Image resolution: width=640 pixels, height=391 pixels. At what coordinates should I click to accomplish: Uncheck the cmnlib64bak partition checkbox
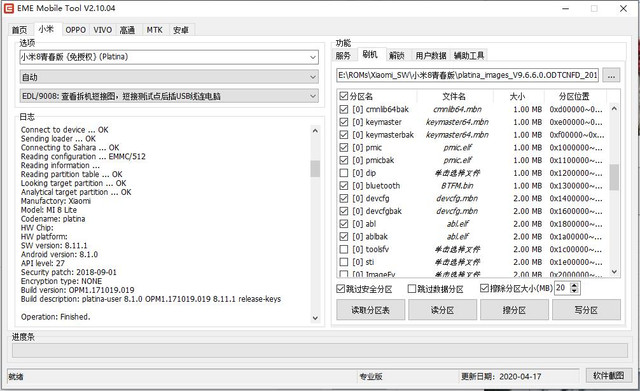344,109
